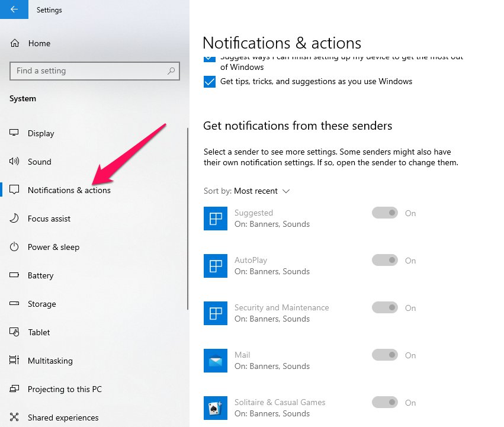Click the AutoPlay app icon

click(215, 265)
